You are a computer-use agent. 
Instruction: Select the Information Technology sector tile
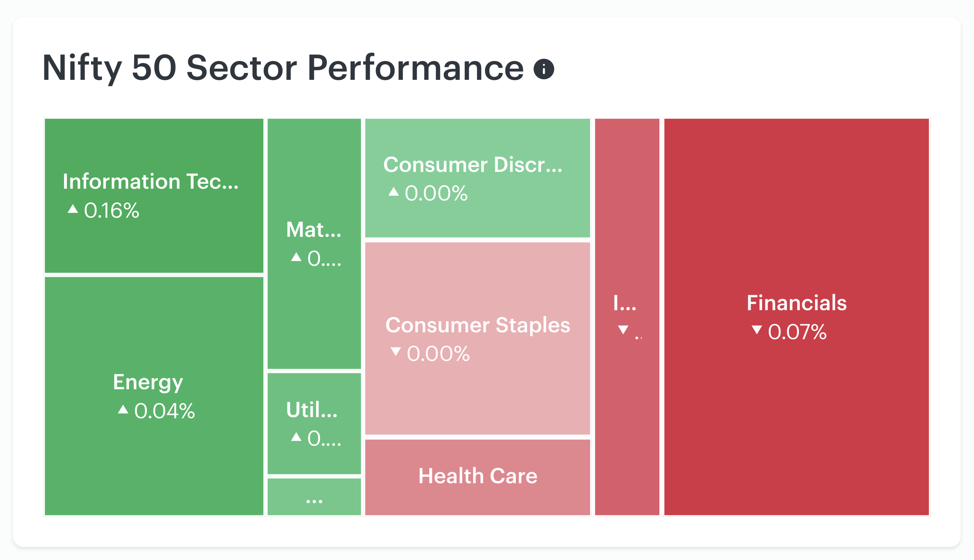[x=154, y=196]
